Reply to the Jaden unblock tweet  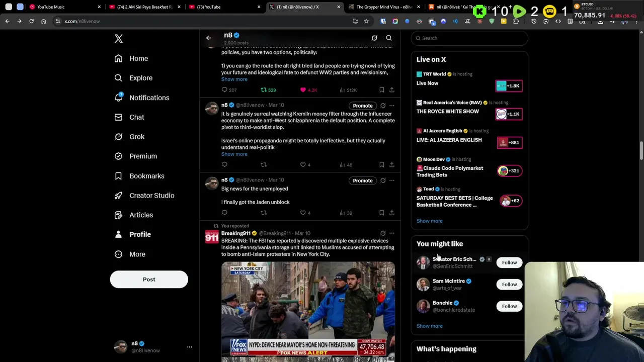click(x=224, y=213)
